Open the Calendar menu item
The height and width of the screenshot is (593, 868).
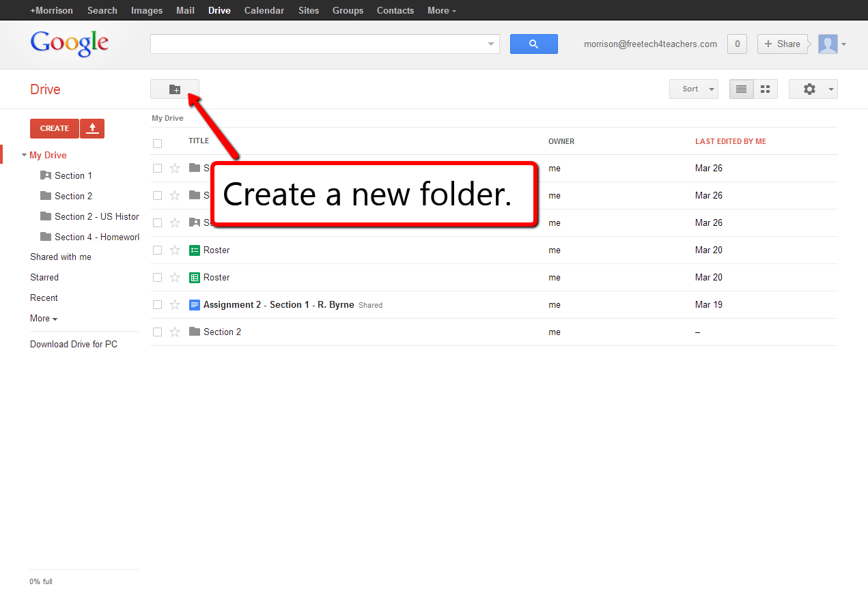point(264,10)
